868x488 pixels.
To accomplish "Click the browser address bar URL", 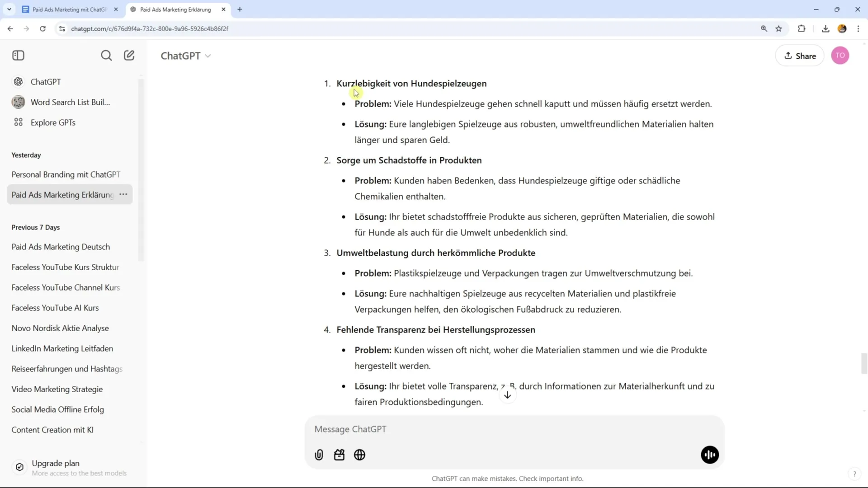I will click(x=150, y=28).
